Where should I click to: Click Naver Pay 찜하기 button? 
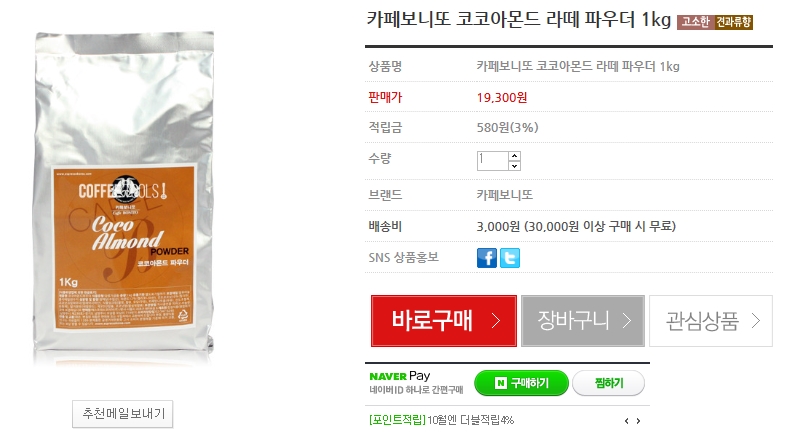click(x=609, y=383)
